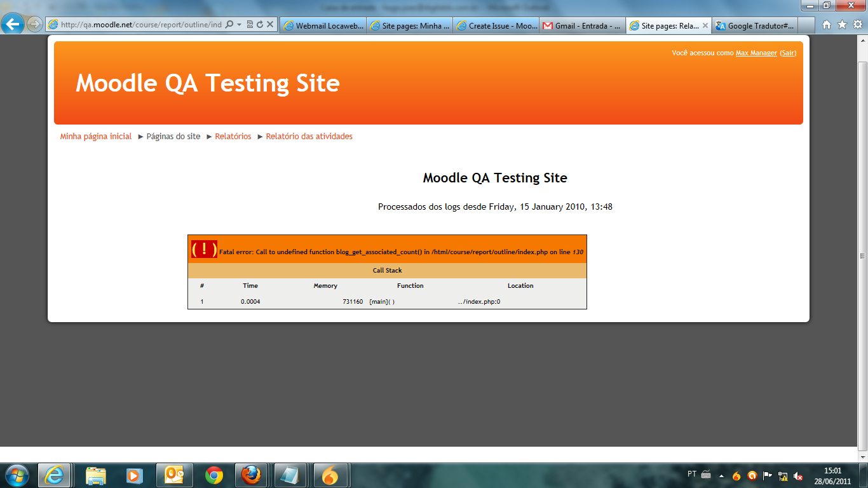Open a new blank tab
Viewport: 868px width, 488px height.
tap(807, 25)
